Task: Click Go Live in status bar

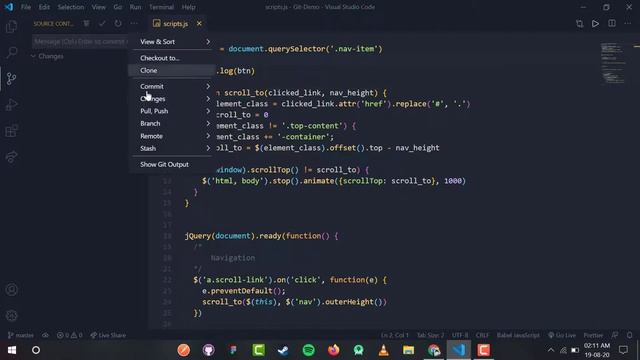Action: [562, 335]
